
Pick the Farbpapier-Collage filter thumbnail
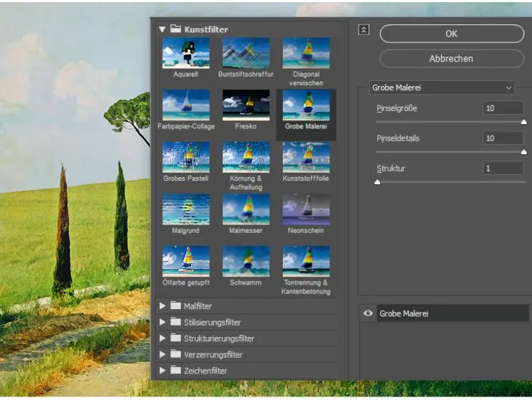click(x=186, y=105)
